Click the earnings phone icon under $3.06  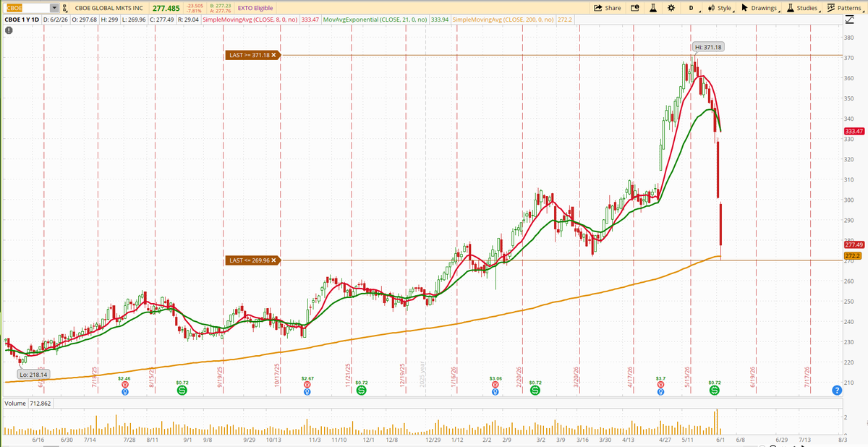495,385
